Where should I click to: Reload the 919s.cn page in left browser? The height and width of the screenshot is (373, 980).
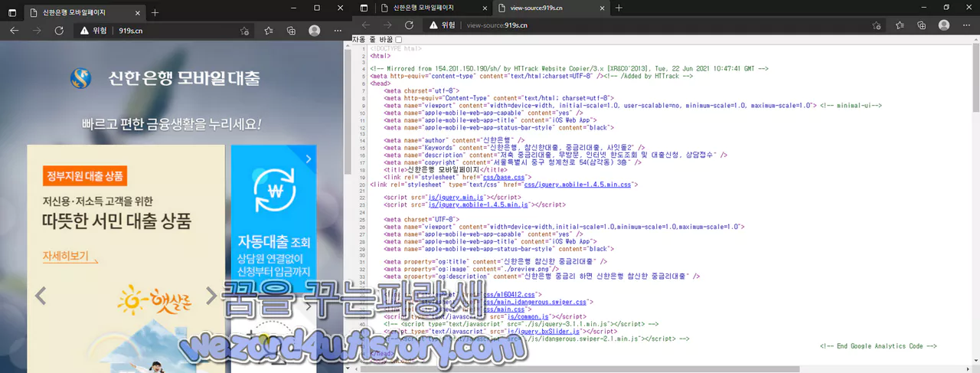click(x=59, y=31)
